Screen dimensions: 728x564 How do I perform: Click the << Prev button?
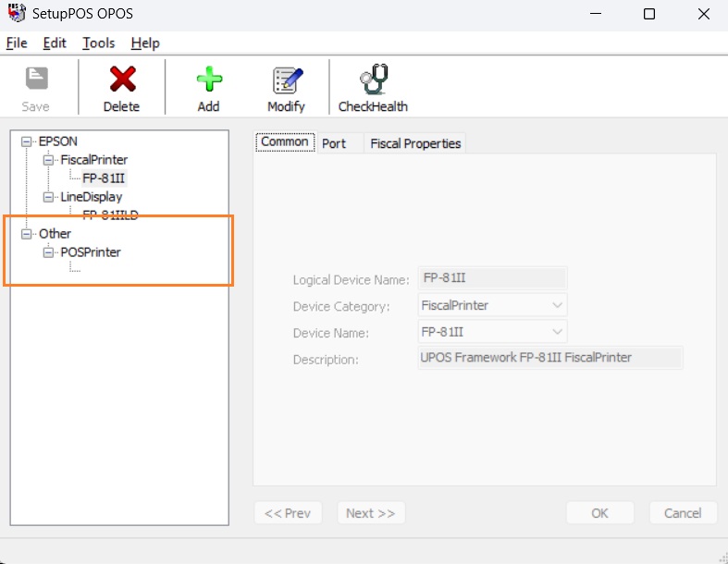pyautogui.click(x=288, y=513)
